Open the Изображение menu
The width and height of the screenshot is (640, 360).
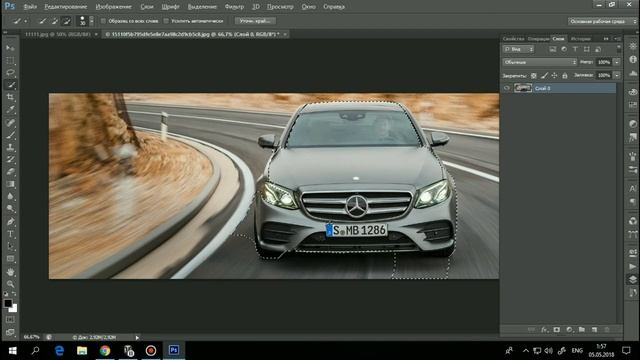[x=113, y=7]
